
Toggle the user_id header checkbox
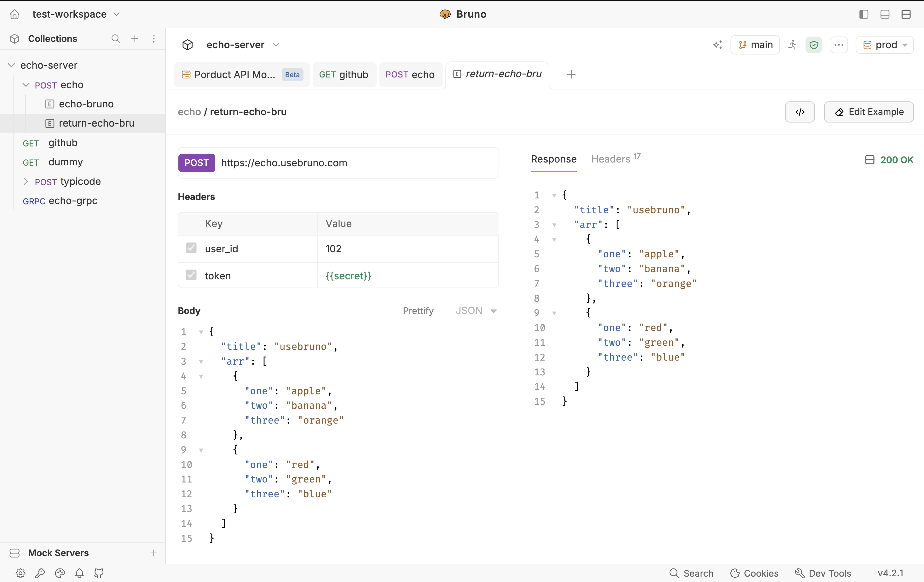pyautogui.click(x=191, y=248)
